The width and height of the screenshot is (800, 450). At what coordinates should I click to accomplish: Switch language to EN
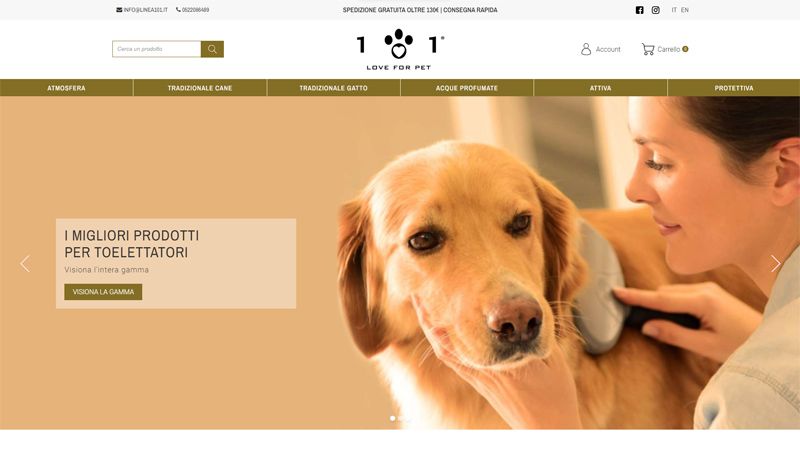pos(685,10)
